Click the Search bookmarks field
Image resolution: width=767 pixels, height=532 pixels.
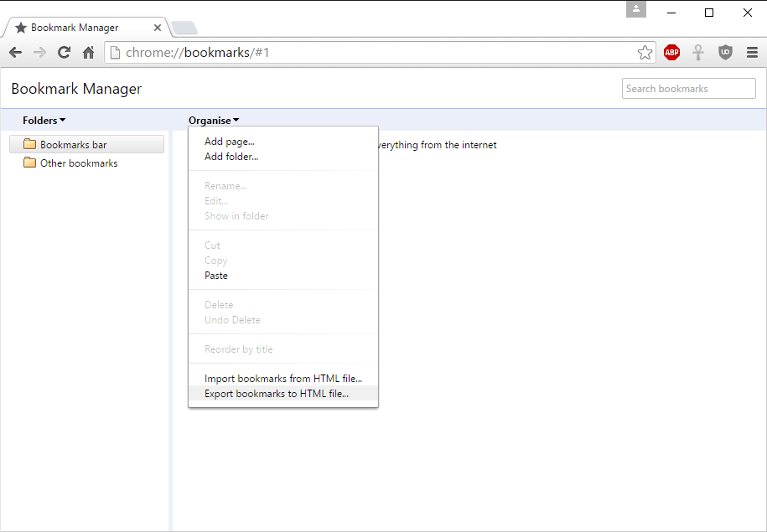tap(688, 89)
